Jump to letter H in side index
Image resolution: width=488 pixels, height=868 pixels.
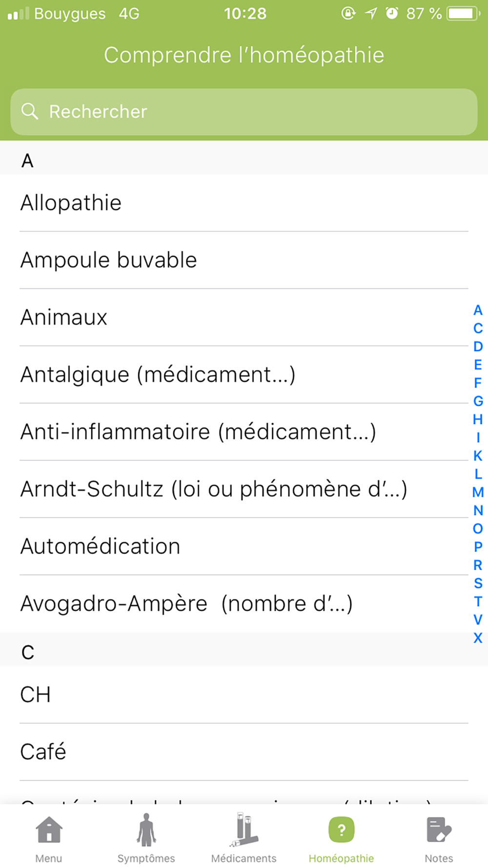pyautogui.click(x=478, y=419)
